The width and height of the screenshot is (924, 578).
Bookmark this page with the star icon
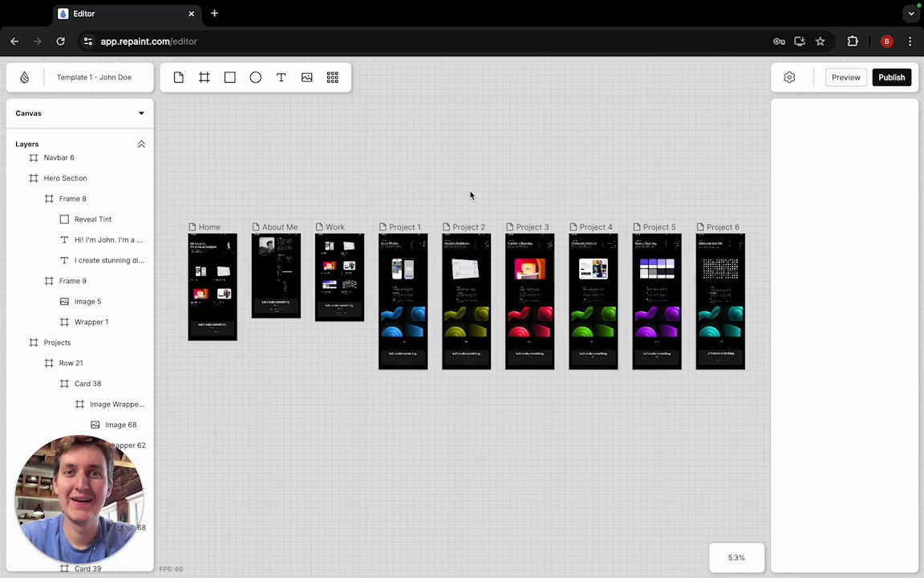pos(821,41)
